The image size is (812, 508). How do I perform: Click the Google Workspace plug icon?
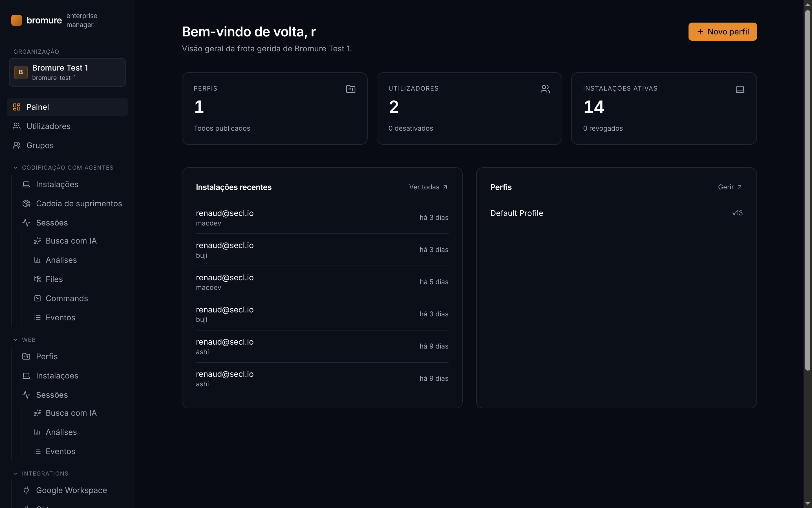click(26, 490)
